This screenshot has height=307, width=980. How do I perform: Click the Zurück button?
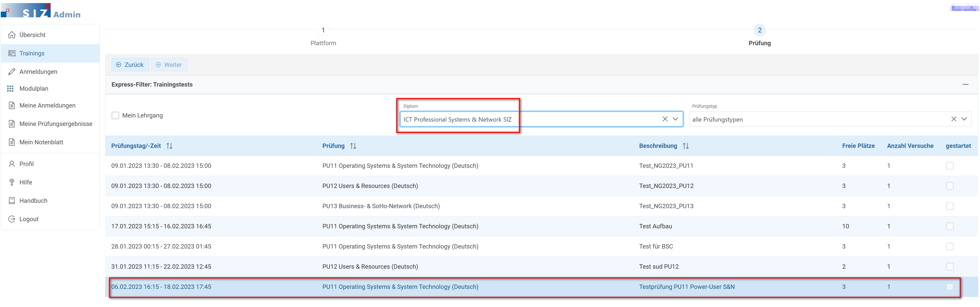(x=130, y=65)
